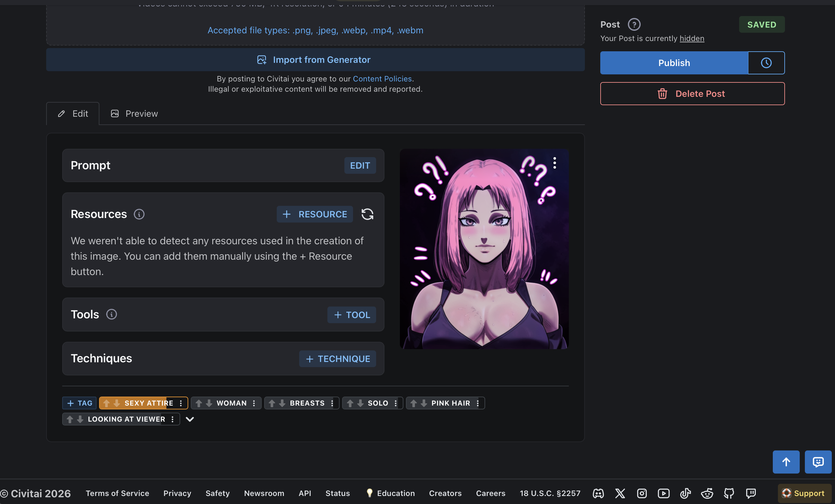Open the Discord icon in footer
Screen dimensions: 835x504
(598, 493)
